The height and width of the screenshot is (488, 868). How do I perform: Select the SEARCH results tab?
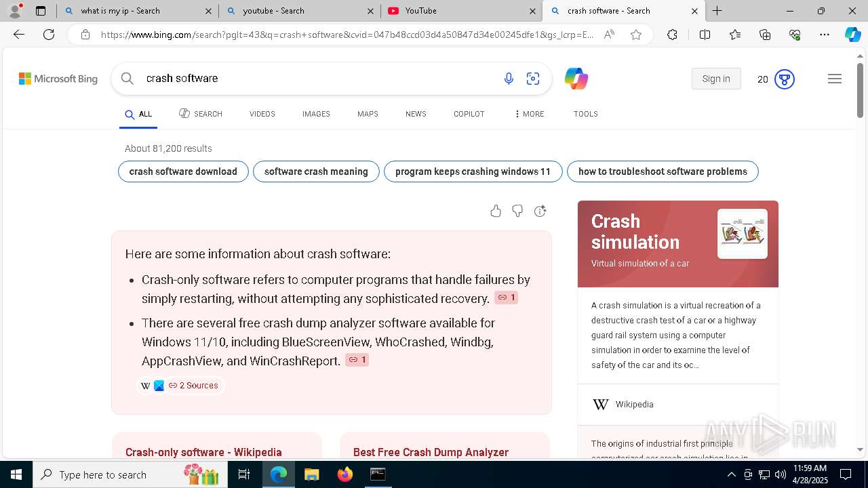pos(201,114)
